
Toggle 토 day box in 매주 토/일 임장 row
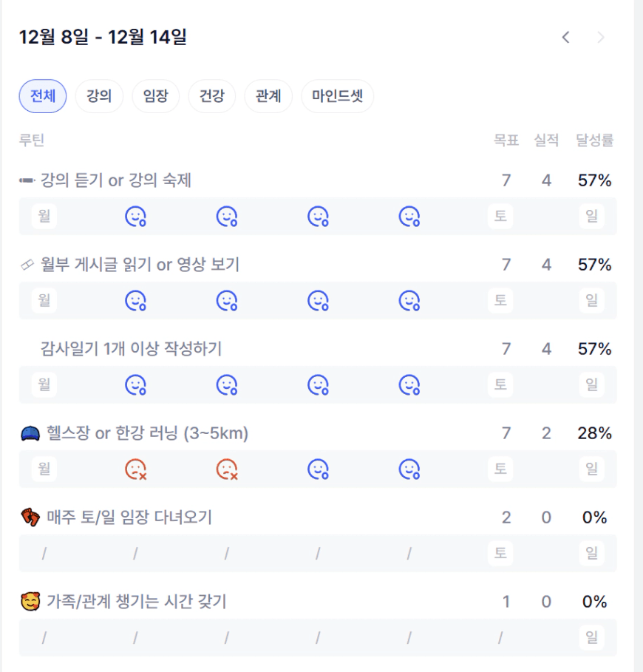500,553
